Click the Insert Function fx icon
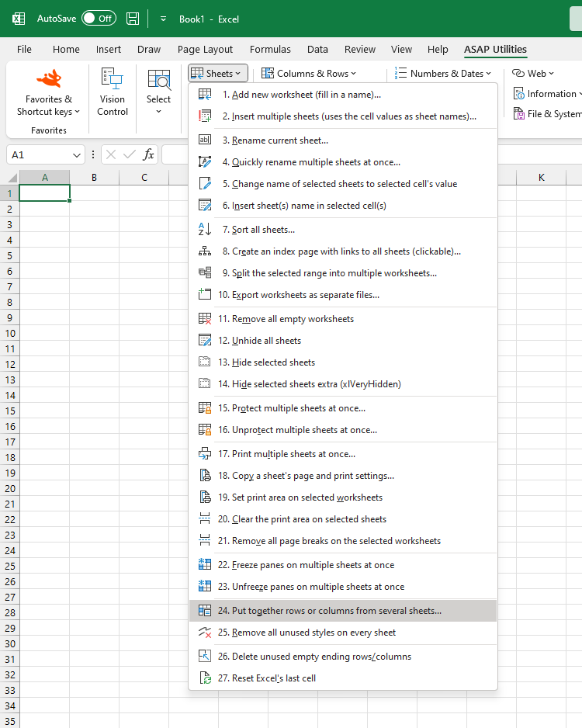The image size is (582, 728). tap(148, 154)
